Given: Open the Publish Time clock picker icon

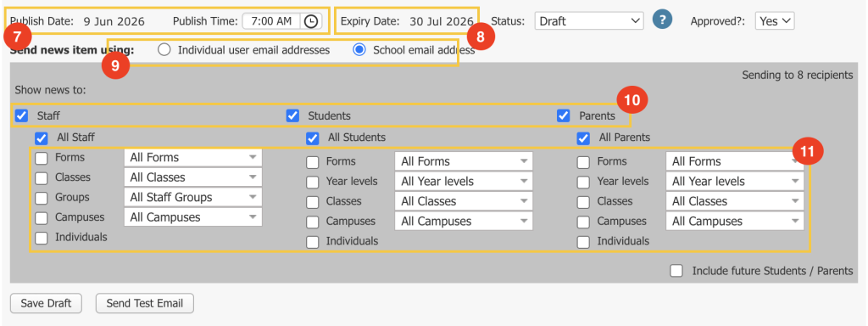Looking at the screenshot, I should click(x=312, y=21).
